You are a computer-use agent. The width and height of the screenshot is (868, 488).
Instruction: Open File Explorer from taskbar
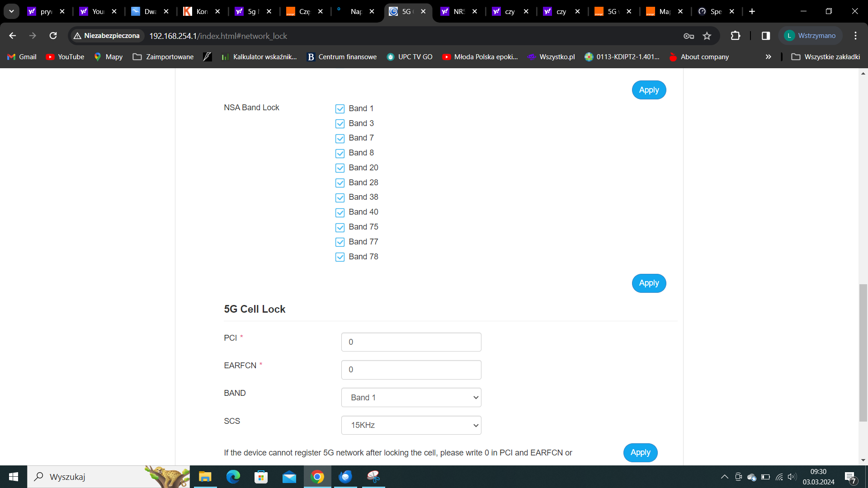205,477
